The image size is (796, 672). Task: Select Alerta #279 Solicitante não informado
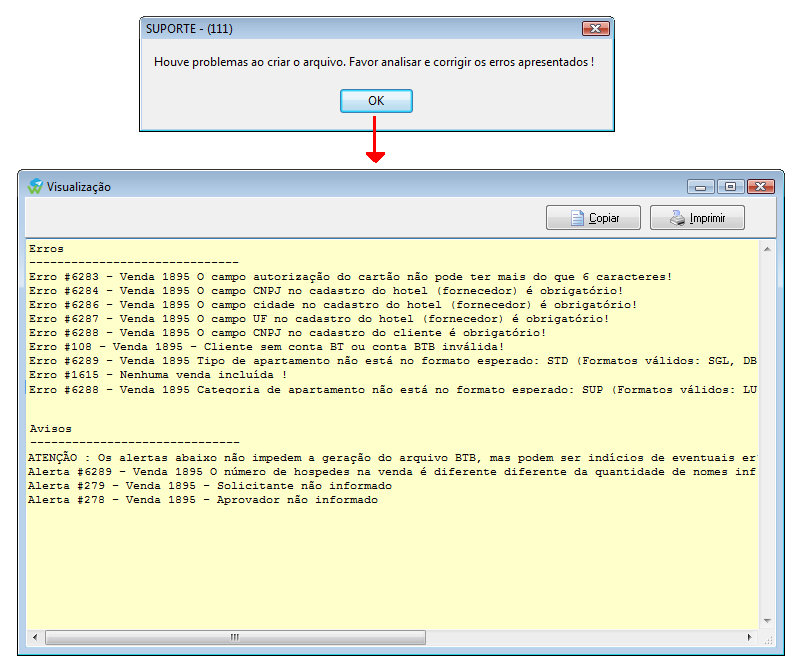210,486
